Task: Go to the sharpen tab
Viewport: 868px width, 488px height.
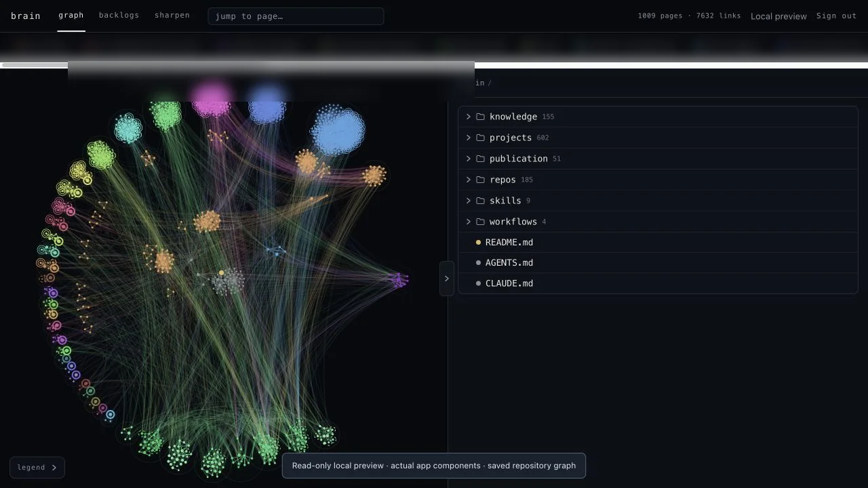Action: pyautogui.click(x=172, y=15)
